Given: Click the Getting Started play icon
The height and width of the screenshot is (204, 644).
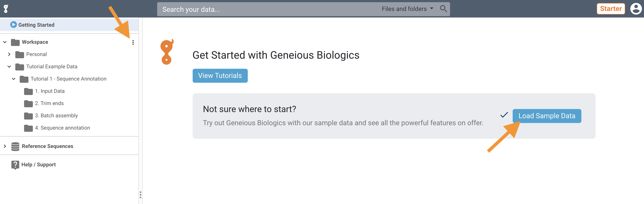Looking at the screenshot, I should click(x=14, y=25).
